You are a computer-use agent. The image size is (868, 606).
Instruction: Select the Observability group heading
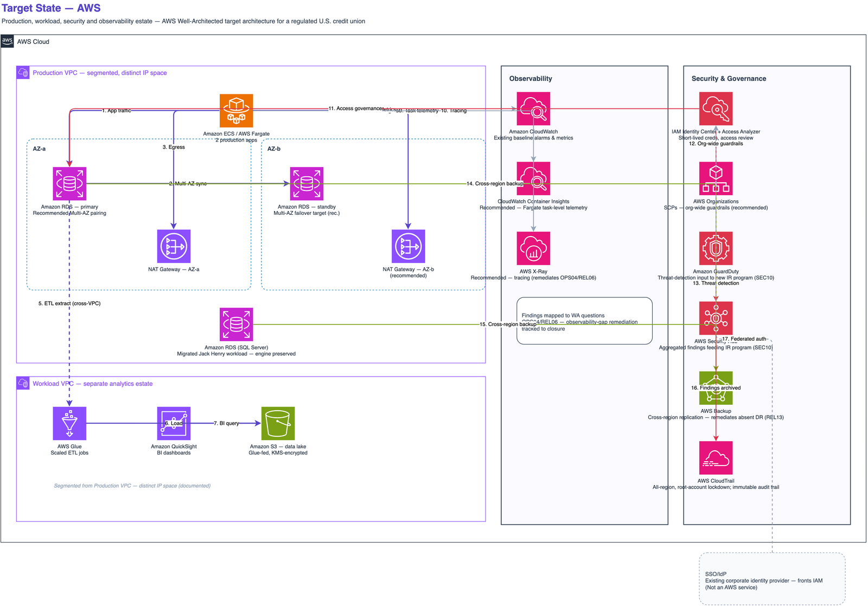(x=531, y=79)
